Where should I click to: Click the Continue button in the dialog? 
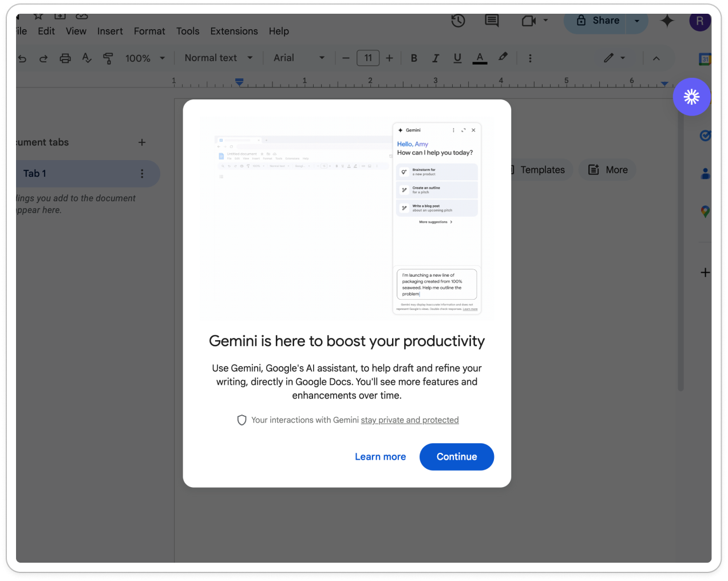click(x=457, y=457)
